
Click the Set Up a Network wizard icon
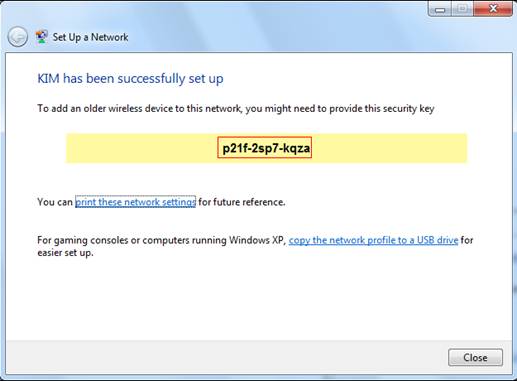coord(42,37)
